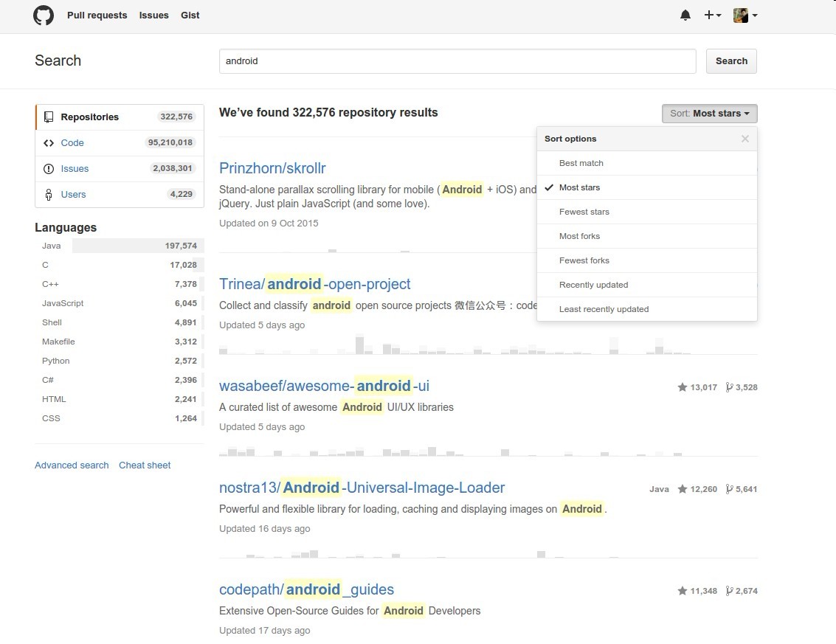This screenshot has width=836, height=644.
Task: Click the Code brackets icon
Action: tap(49, 143)
